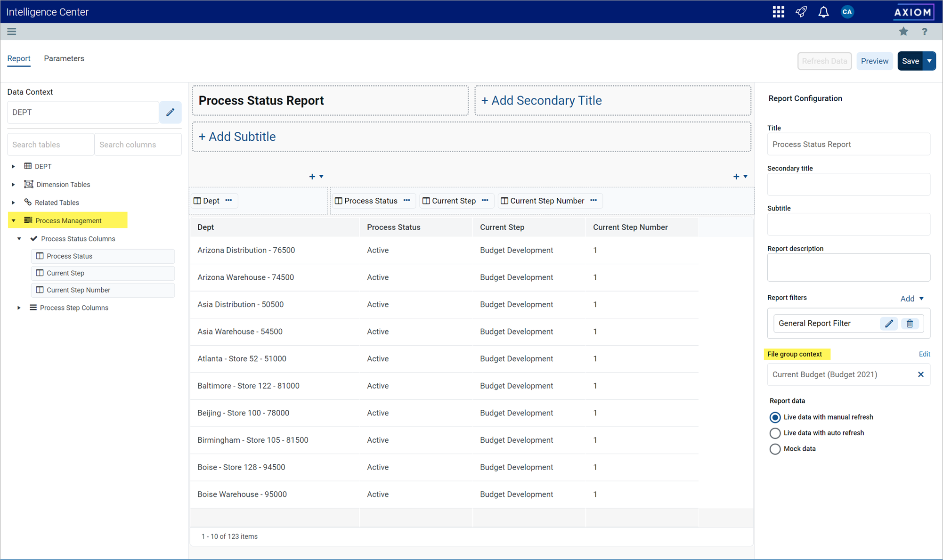
Task: Click the Search tables input field
Action: 50,145
